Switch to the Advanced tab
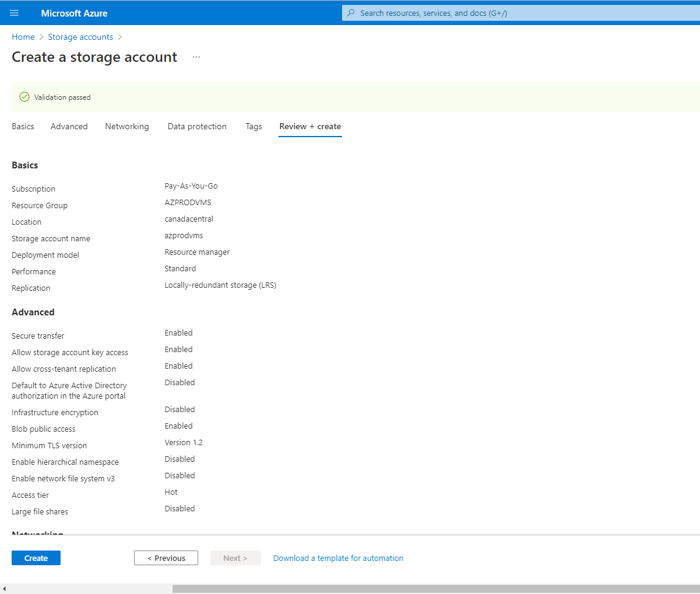The image size is (700, 594). 69,126
